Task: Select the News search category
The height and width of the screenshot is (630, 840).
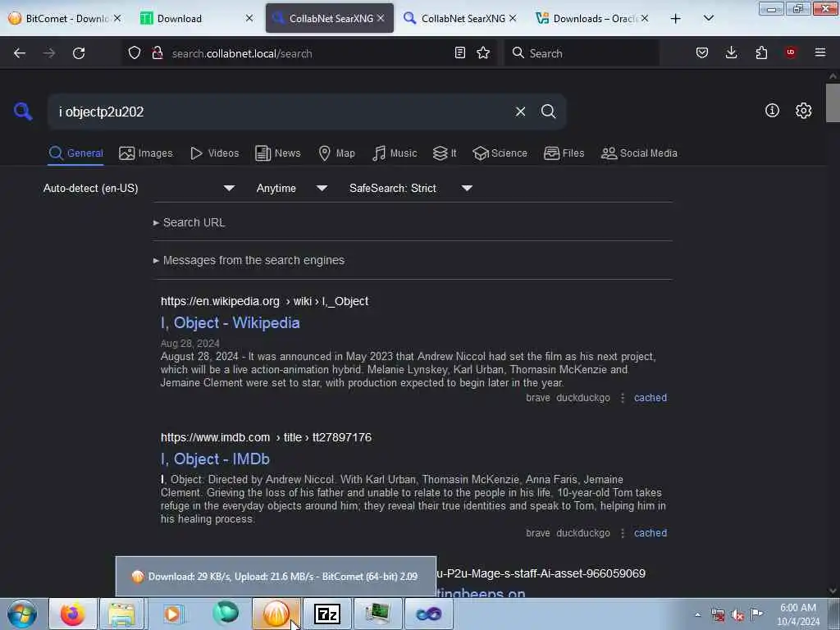Action: coord(277,153)
